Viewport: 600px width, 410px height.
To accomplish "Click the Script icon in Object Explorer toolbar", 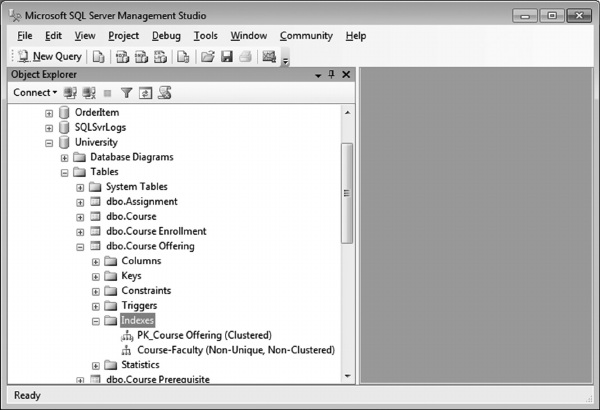I will pyautogui.click(x=165, y=93).
